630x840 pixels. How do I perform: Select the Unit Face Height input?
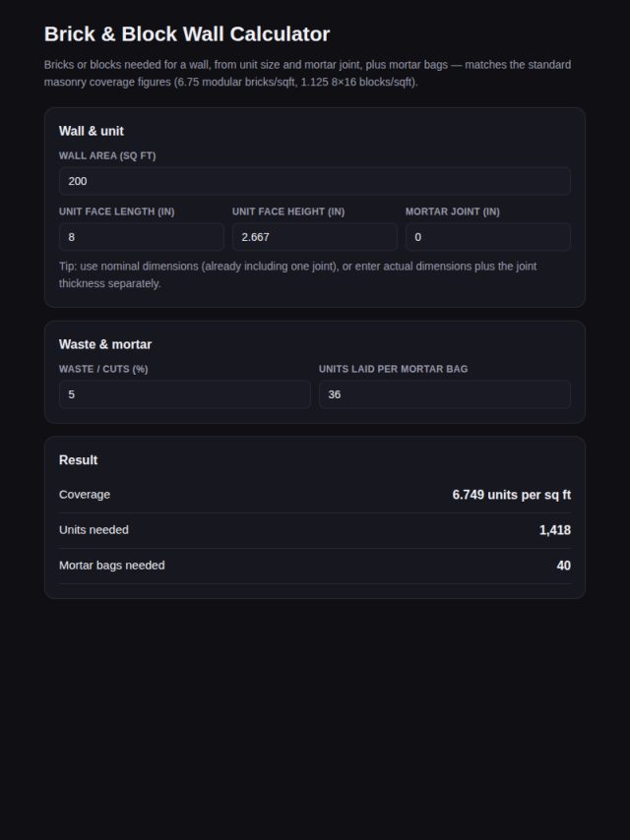(x=315, y=237)
